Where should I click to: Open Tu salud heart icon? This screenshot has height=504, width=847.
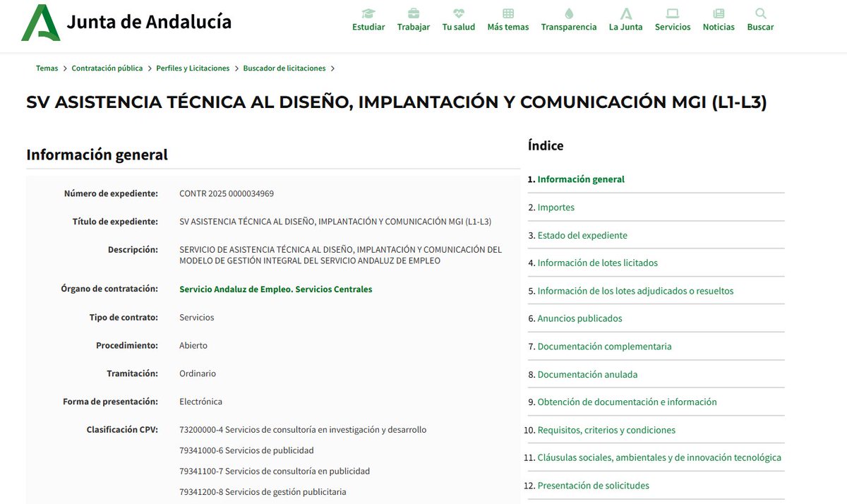pos(459,13)
